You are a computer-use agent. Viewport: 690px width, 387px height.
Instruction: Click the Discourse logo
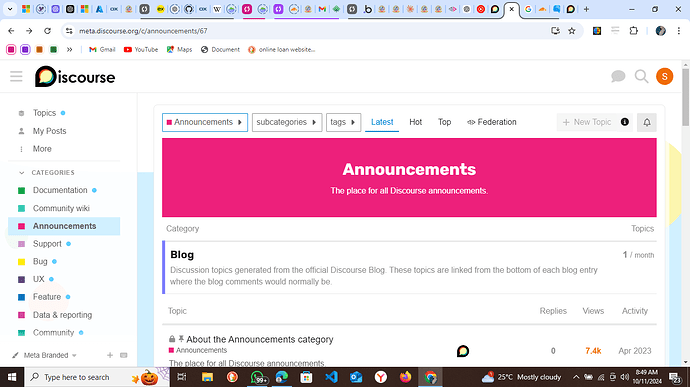click(x=75, y=77)
